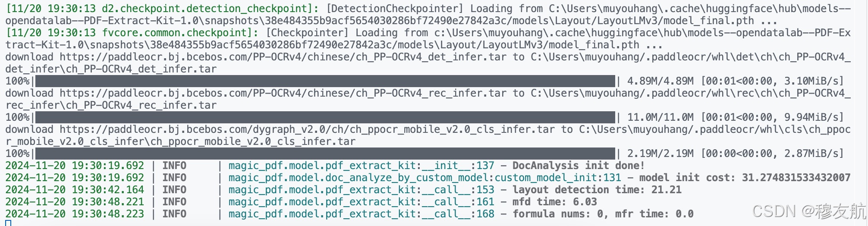Select timestamp 2024-11-20 19:30:48.221

(x=75, y=202)
